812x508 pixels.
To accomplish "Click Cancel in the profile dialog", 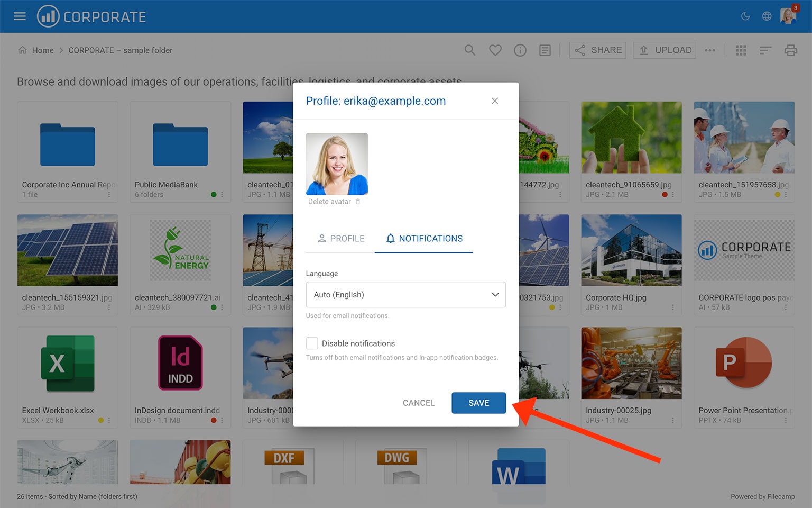I will click(418, 403).
